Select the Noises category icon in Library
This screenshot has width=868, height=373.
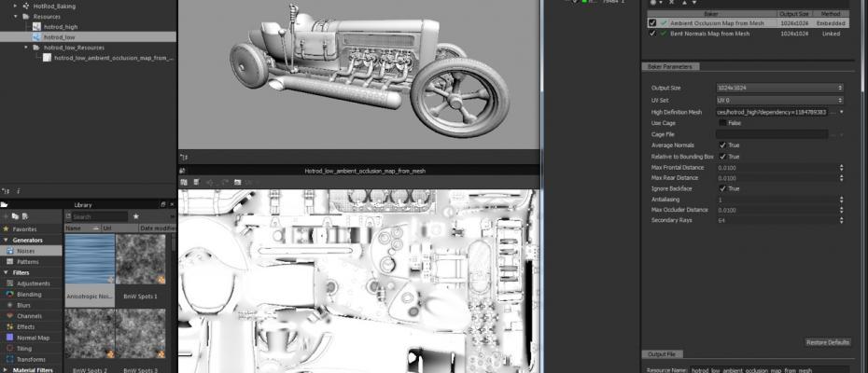(10, 251)
